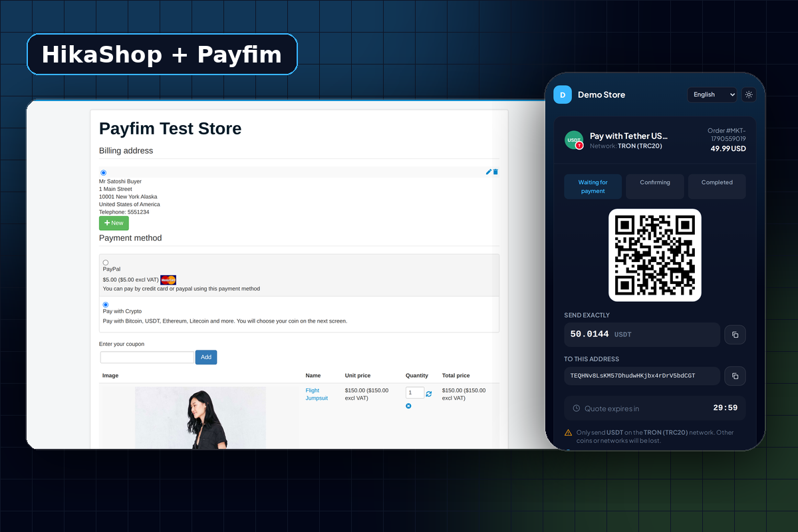Click the Add coupon button

(x=206, y=357)
